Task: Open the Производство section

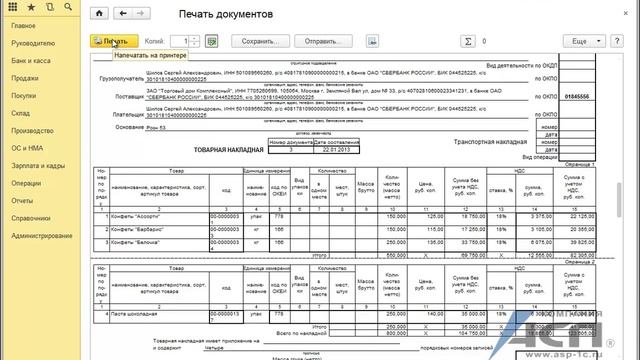Action: [33, 131]
